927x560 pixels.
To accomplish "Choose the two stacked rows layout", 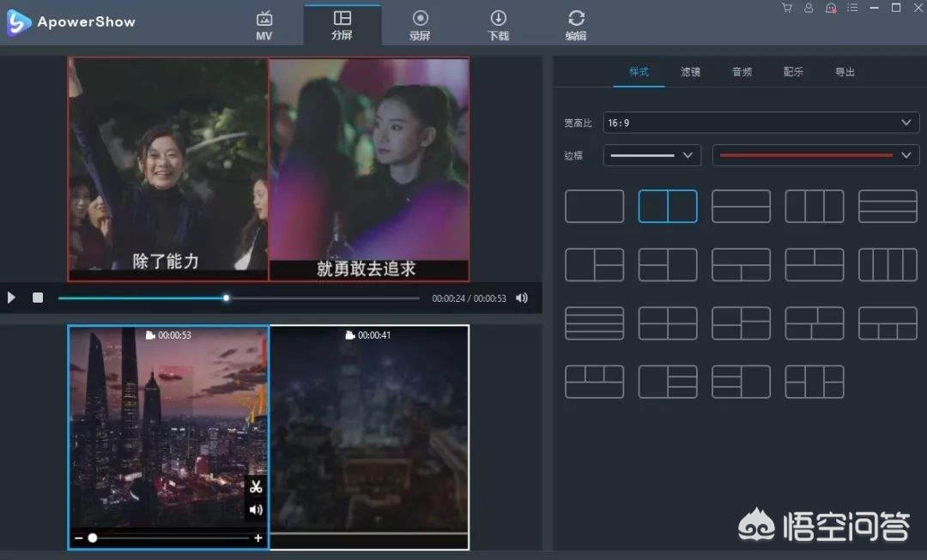I will click(x=741, y=206).
